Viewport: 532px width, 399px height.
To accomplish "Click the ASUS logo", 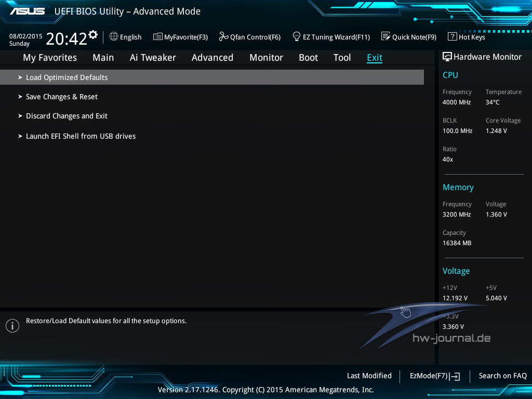I will click(x=27, y=11).
